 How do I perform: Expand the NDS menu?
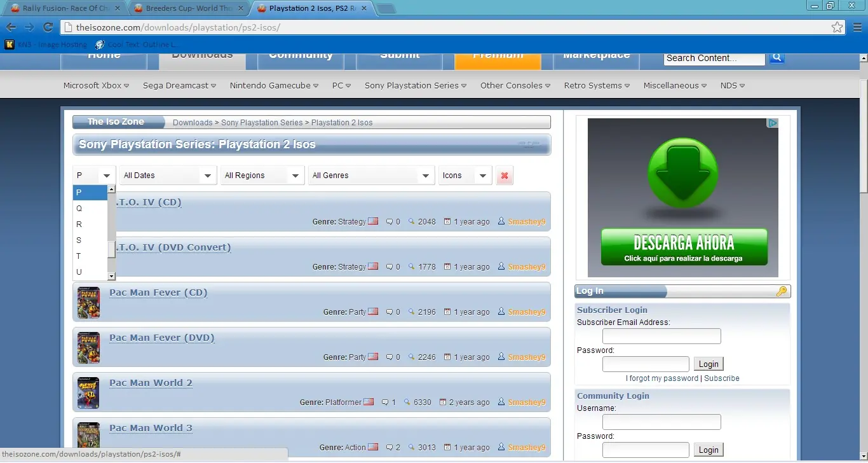tap(733, 85)
